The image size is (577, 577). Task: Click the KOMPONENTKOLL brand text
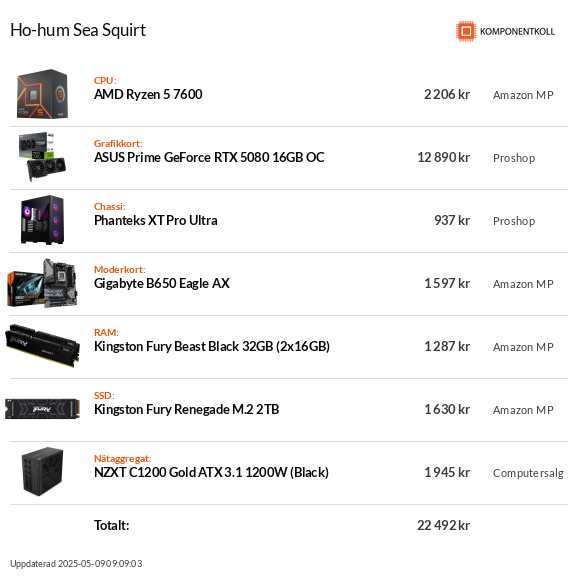click(x=517, y=32)
